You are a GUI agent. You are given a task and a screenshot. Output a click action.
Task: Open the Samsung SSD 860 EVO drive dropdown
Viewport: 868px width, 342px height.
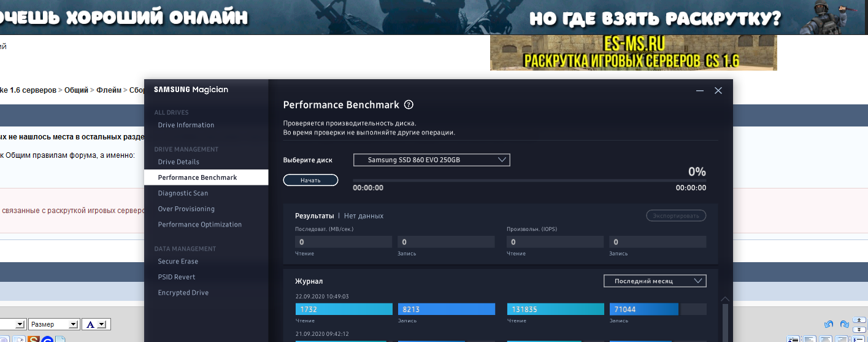coord(431,160)
